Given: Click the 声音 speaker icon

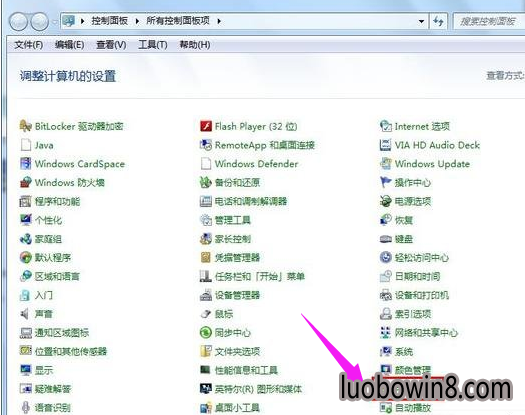Looking at the screenshot, I should click(x=25, y=314).
